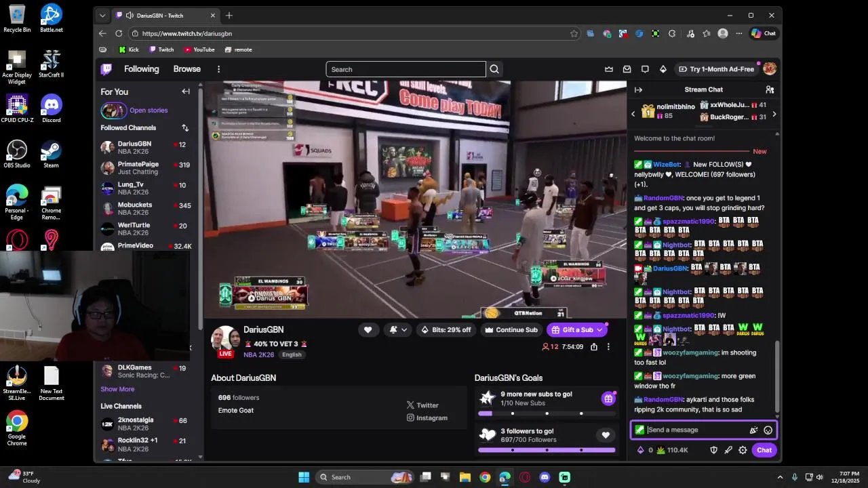The image size is (868, 488).
Task: Expand Show More followed channels
Action: click(117, 389)
